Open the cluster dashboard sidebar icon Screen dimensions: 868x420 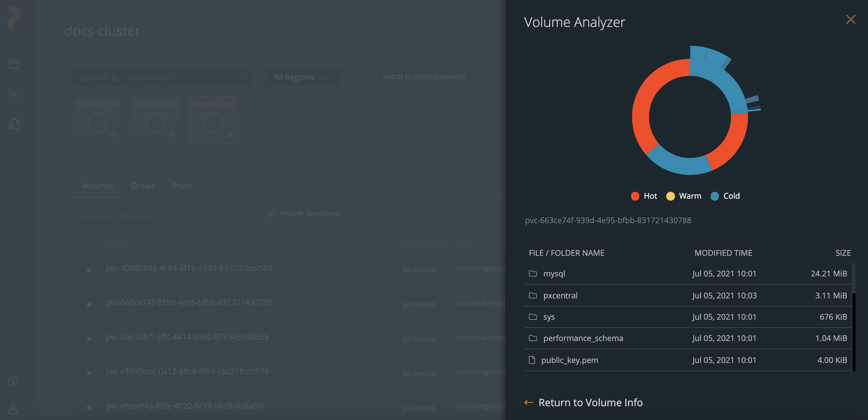(14, 64)
